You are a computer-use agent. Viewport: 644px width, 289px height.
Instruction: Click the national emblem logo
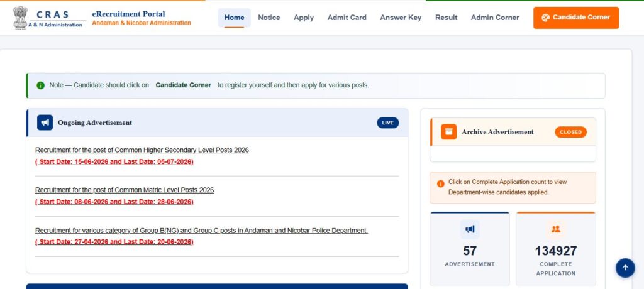click(x=20, y=17)
